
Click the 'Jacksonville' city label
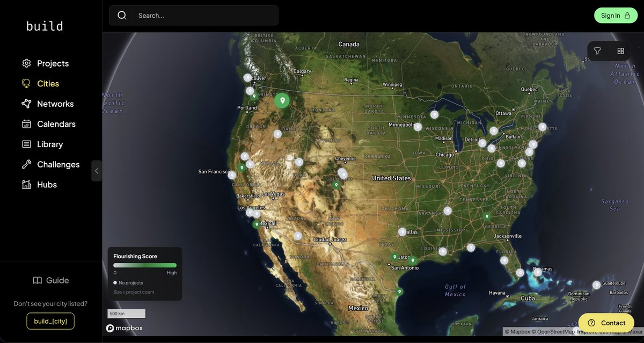click(507, 236)
